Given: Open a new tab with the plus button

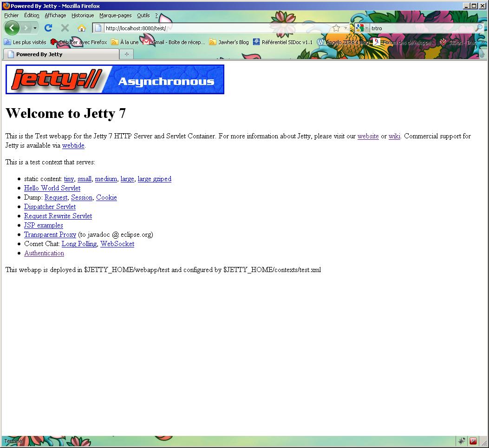Looking at the screenshot, I should coord(127,54).
